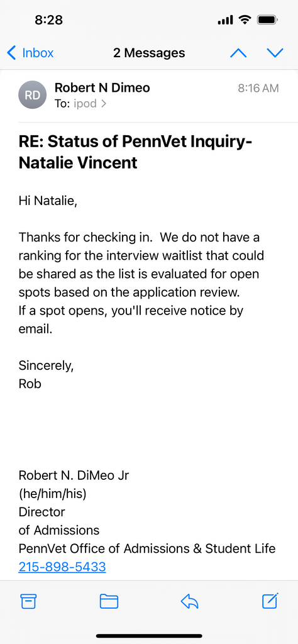
Task: Go to next message with down arrow
Action: coord(275,53)
